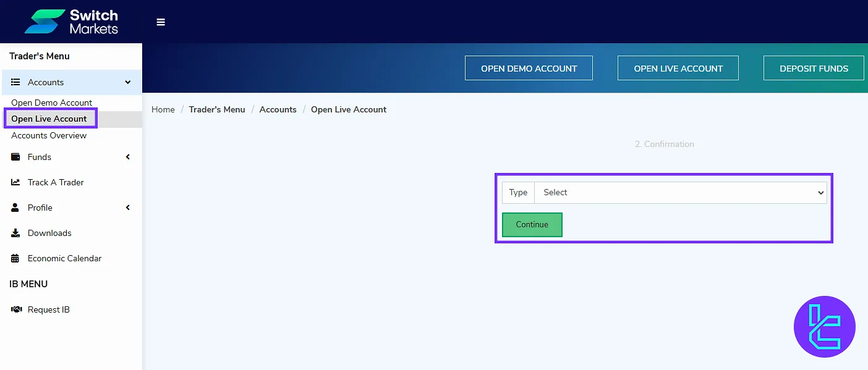
Task: Open Economic Calendar page
Action: [x=71, y=258]
